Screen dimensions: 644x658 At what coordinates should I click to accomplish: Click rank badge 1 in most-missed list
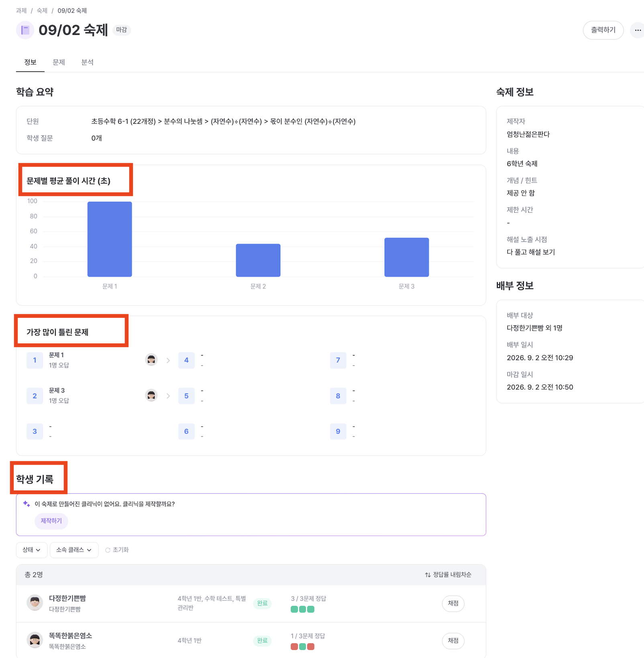coord(35,360)
